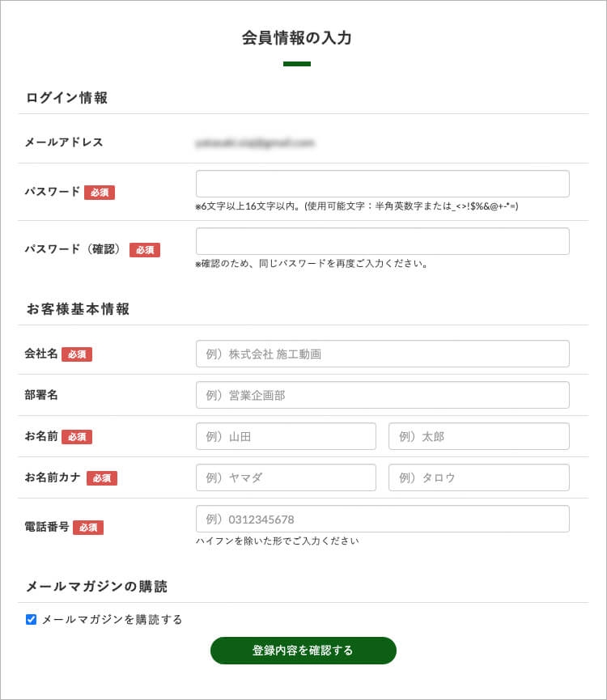The image size is (607, 700).
Task: Focus the パスワード（確認） input field
Action: tap(382, 241)
